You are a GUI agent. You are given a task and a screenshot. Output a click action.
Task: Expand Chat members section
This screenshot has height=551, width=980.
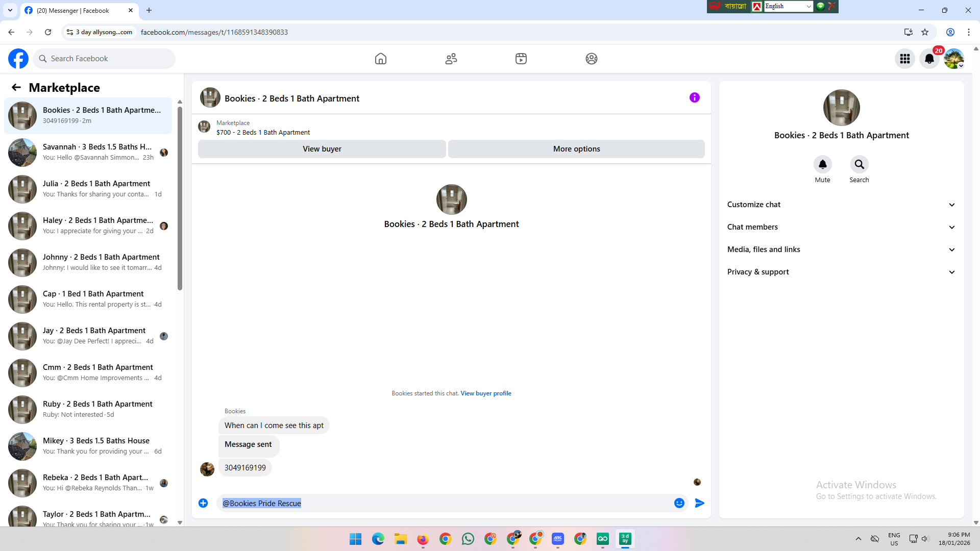pos(841,227)
